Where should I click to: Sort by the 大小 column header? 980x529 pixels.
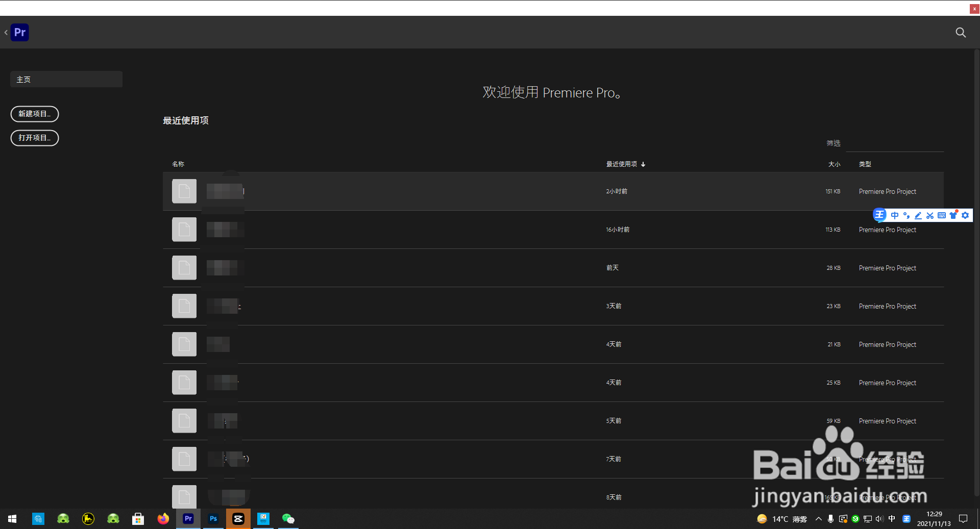[x=834, y=164]
